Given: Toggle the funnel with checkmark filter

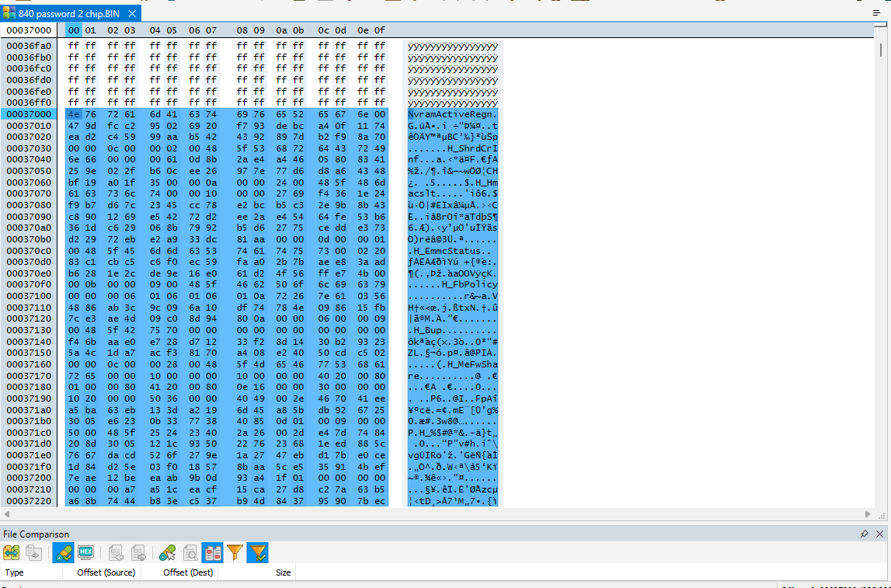Looking at the screenshot, I should click(257, 552).
